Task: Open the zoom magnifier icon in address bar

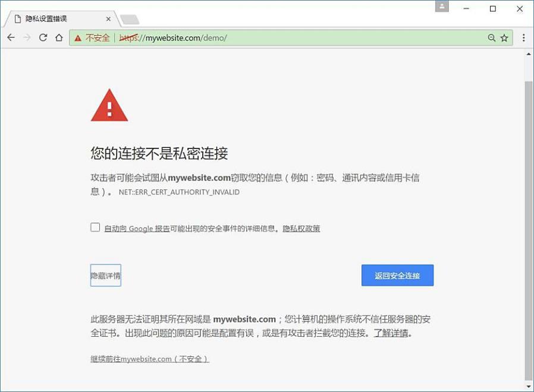Action: point(491,38)
